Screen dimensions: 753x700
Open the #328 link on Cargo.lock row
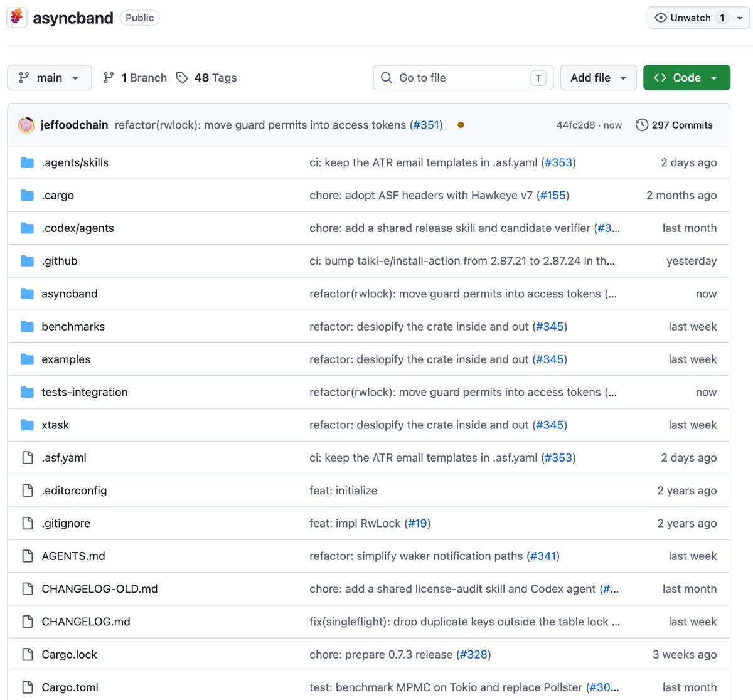point(474,654)
